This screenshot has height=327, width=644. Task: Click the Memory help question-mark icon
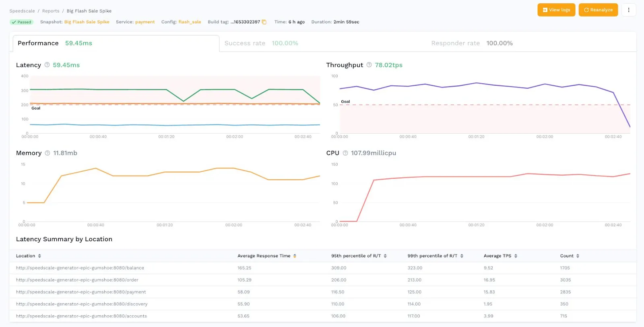(47, 153)
